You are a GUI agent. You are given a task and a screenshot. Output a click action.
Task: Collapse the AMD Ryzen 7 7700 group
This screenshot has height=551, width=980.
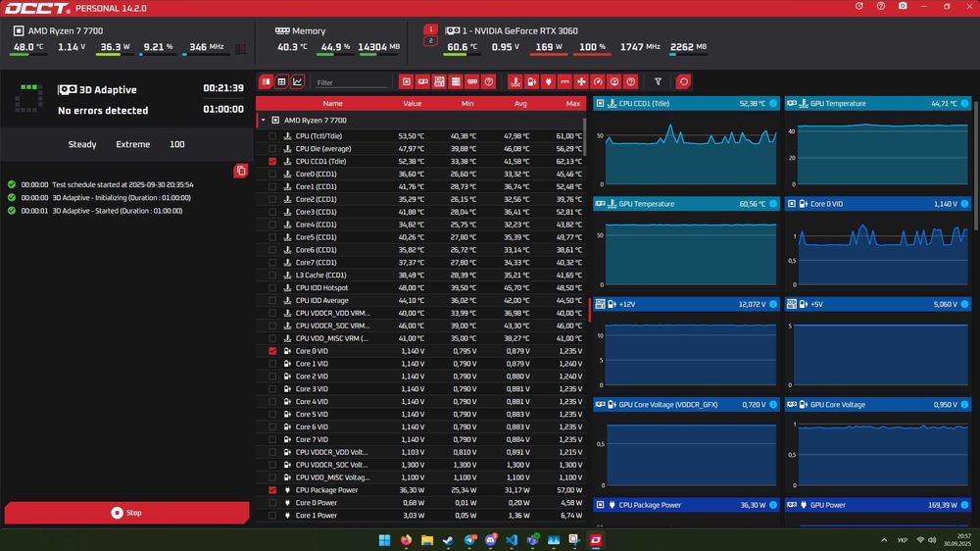click(263, 120)
